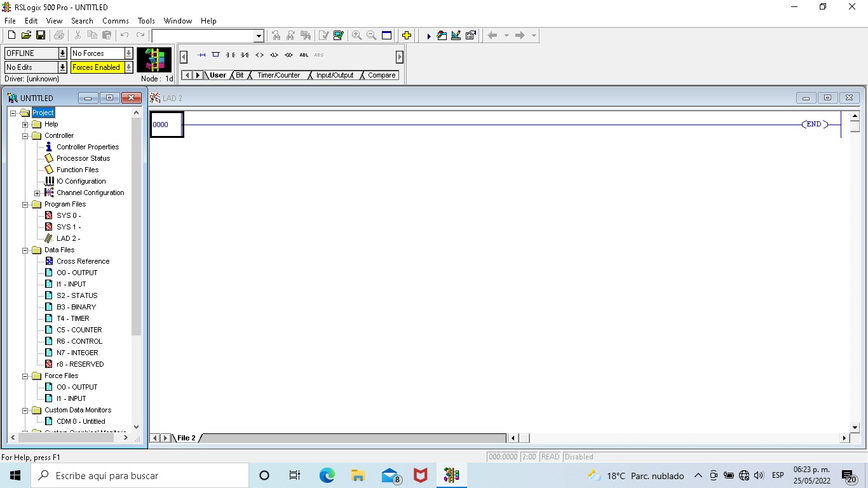Click the Open file folder icon
868x488 pixels.
[x=26, y=36]
